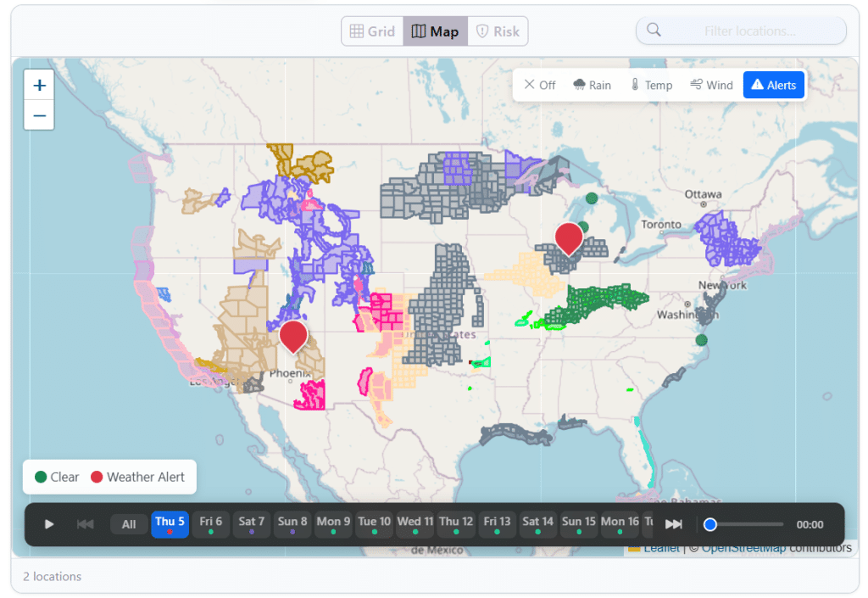Click the red alert pin near Chicago
The width and height of the screenshot is (868, 598).
pyautogui.click(x=569, y=237)
